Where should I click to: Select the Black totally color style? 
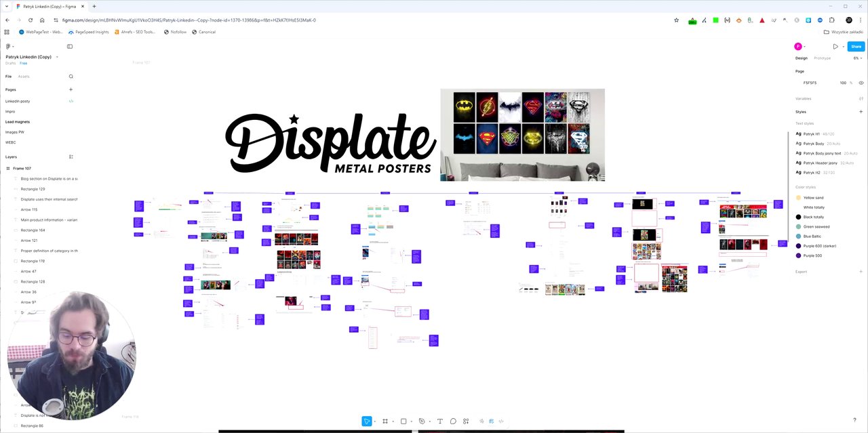(x=810, y=217)
